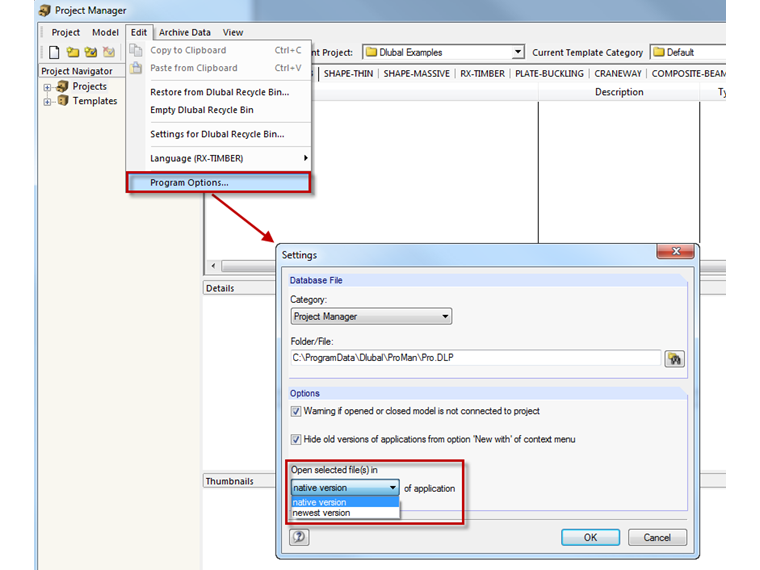Switch to the SHAPE-THIN tab
Viewport: 760px width, 570px height.
348,74
